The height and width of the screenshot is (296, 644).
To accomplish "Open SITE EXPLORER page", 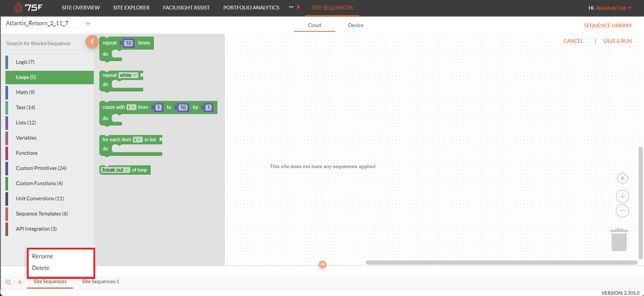I will click(x=131, y=7).
